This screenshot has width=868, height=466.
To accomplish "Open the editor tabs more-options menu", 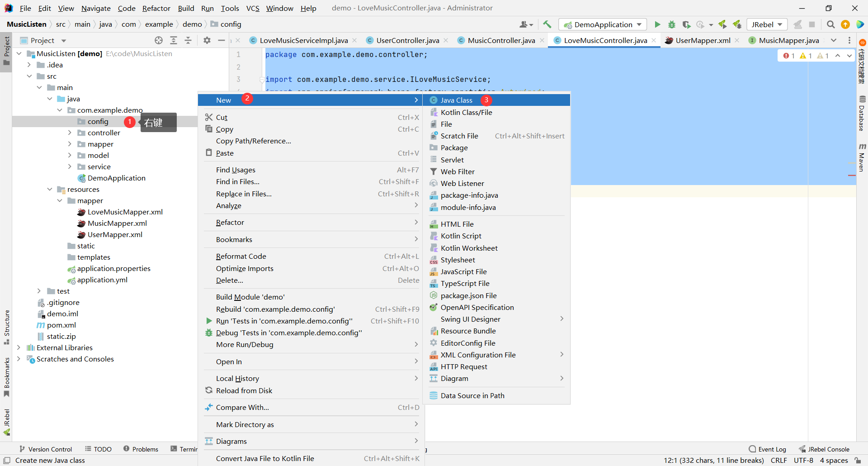I will click(849, 40).
